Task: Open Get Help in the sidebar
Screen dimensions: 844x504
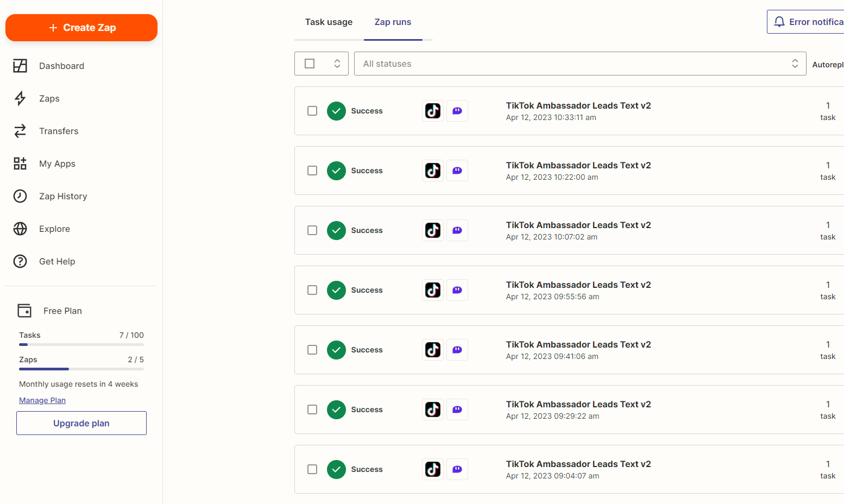Action: click(x=57, y=261)
